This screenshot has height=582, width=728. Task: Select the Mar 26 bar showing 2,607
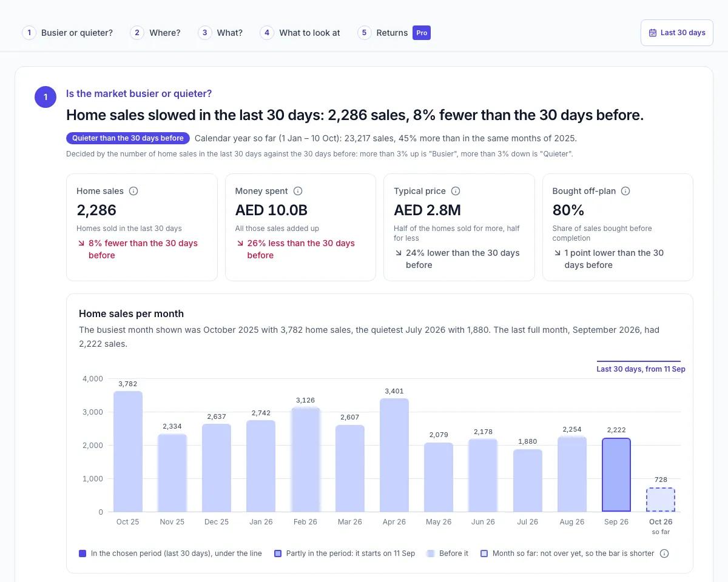[350, 468]
